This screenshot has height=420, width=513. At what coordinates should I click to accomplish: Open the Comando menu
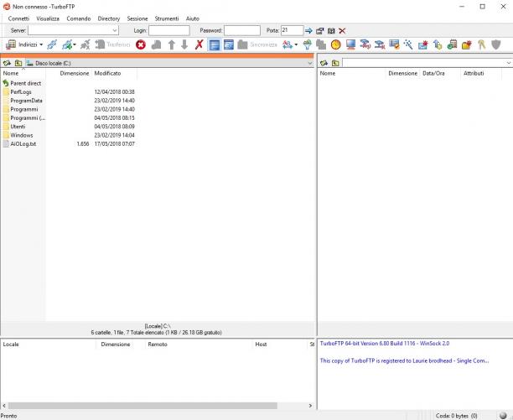(79, 18)
